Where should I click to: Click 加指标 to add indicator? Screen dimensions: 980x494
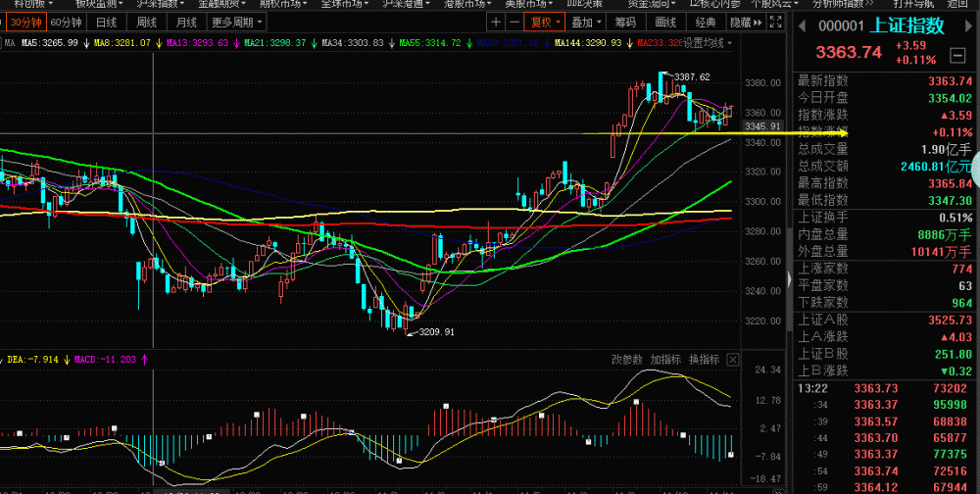665,360
